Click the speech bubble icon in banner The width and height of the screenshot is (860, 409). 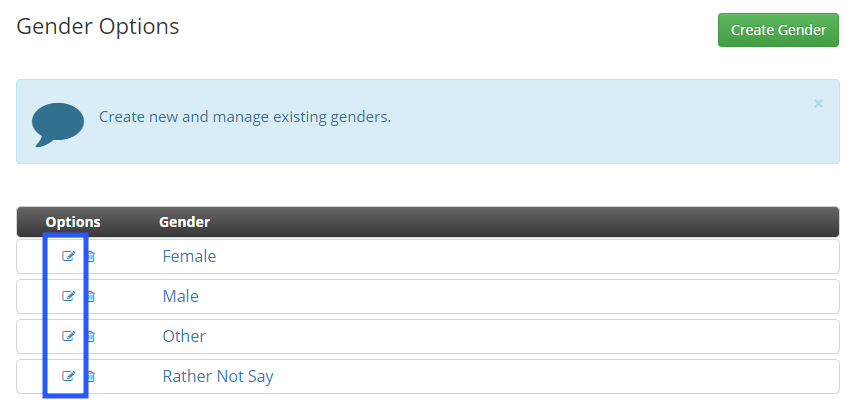coord(58,124)
